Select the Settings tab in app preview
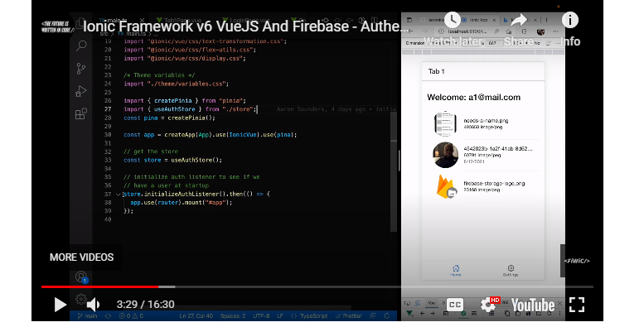The width and height of the screenshot is (644, 327). pyautogui.click(x=511, y=271)
